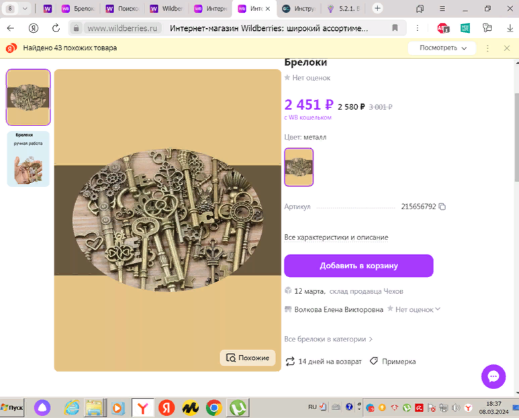Viewport: 519px width, 420px height.
Task: Select second thumbnail with hand photo
Action: (x=28, y=159)
